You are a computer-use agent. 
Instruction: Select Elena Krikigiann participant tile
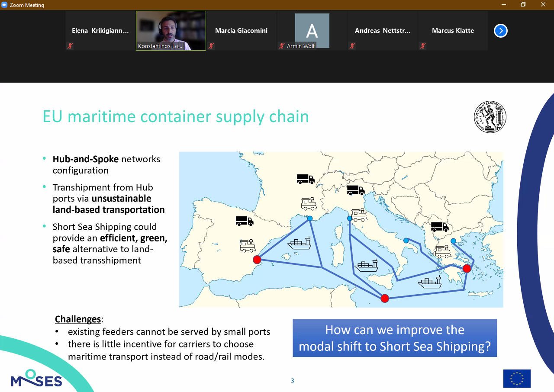(100, 31)
